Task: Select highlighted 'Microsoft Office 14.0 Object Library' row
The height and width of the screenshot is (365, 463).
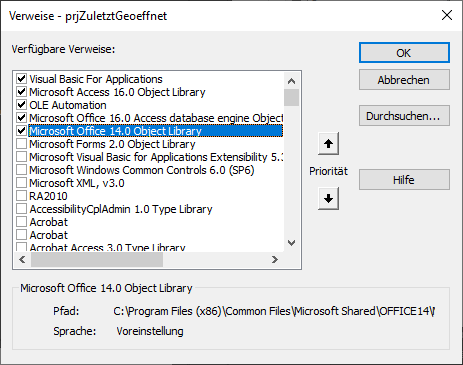Action: 155,131
